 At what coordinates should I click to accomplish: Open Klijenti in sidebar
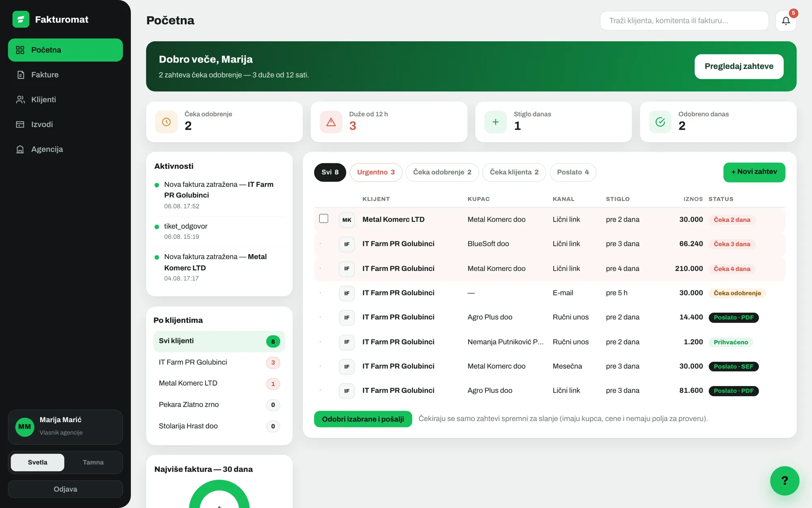pos(65,100)
